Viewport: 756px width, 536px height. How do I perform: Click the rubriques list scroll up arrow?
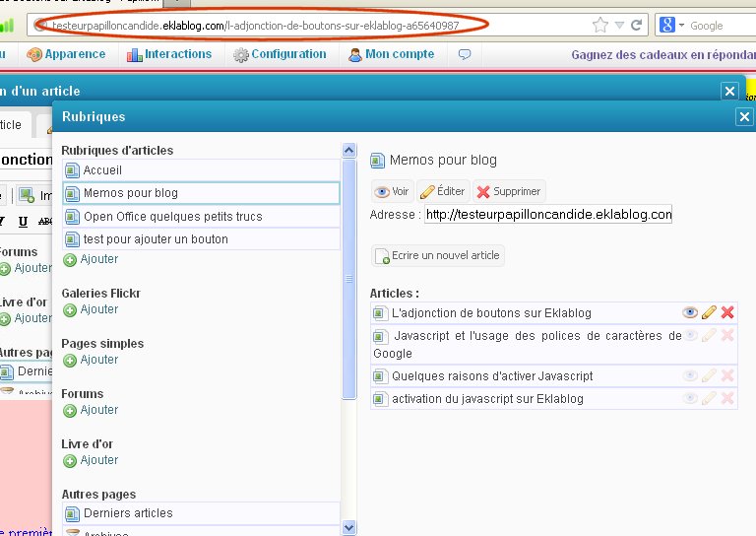click(x=349, y=151)
